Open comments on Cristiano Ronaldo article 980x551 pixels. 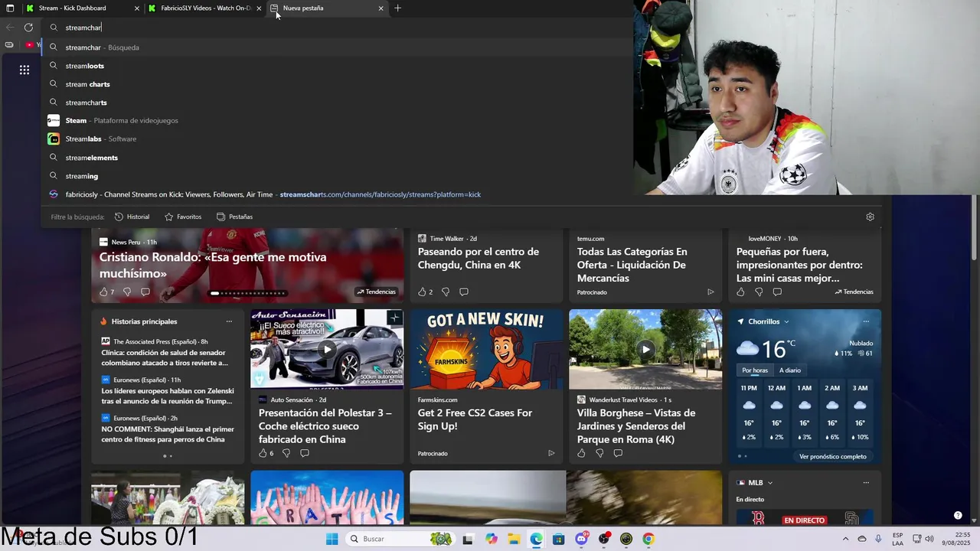coord(145,292)
